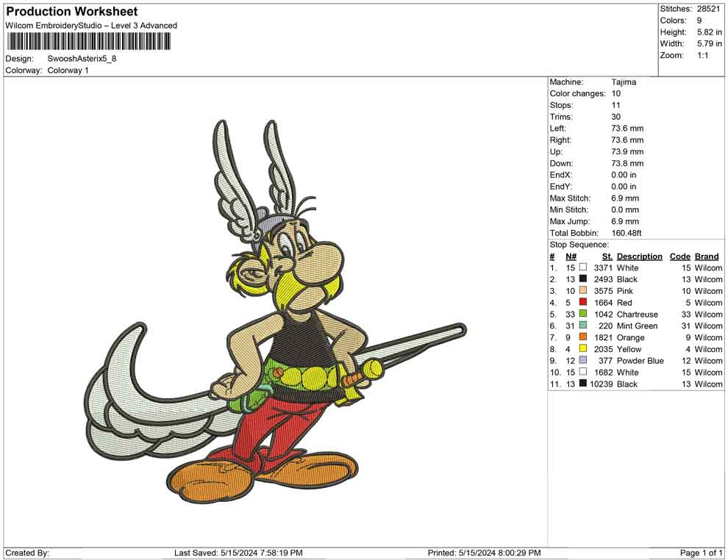The width and height of the screenshot is (728, 560).
Task: Click the Zoom value '1:1'
Action: tap(703, 55)
